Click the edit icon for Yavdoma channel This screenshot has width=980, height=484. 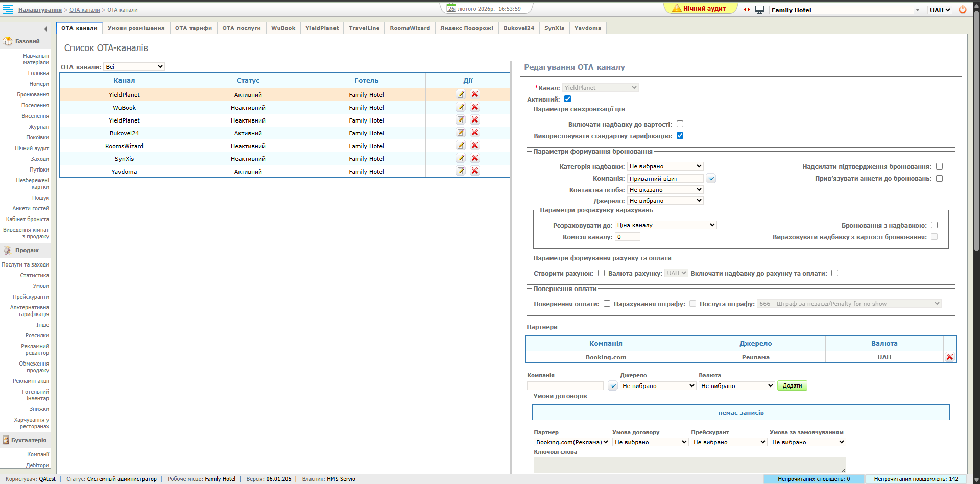click(461, 171)
